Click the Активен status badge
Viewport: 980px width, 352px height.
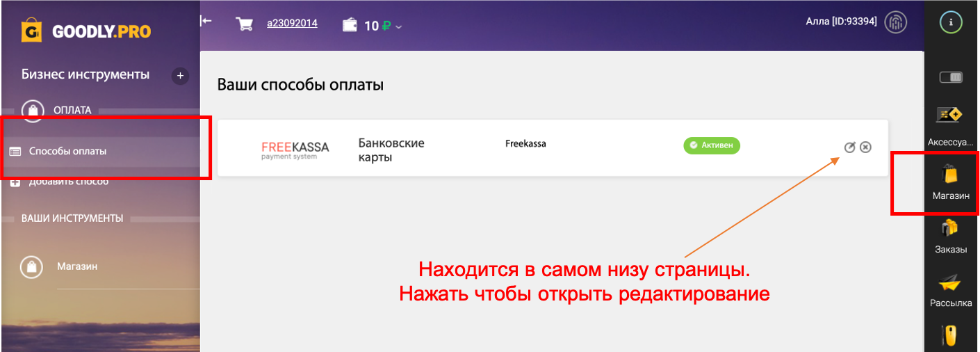coord(712,145)
